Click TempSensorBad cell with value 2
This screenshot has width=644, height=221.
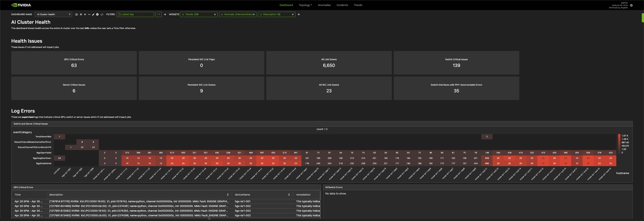pyautogui.click(x=487, y=137)
